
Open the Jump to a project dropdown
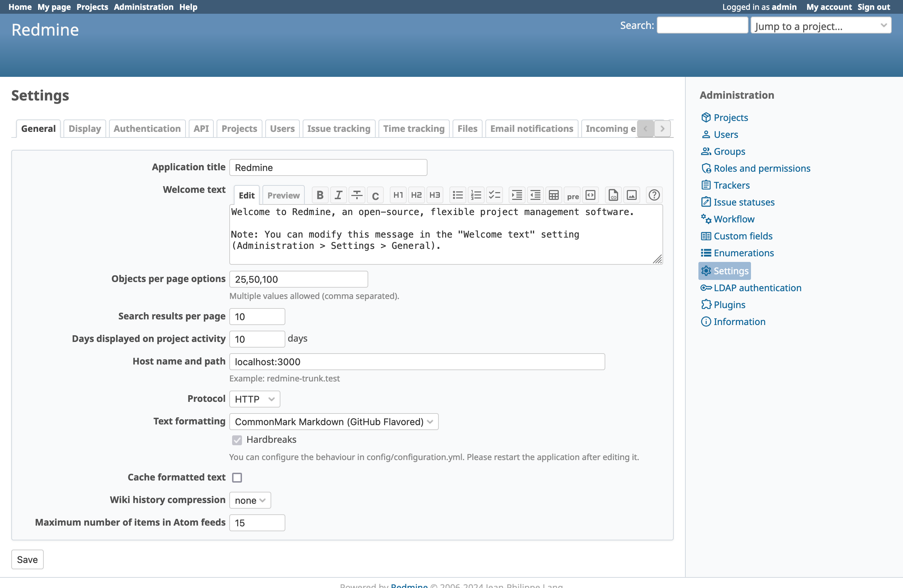[x=820, y=26]
